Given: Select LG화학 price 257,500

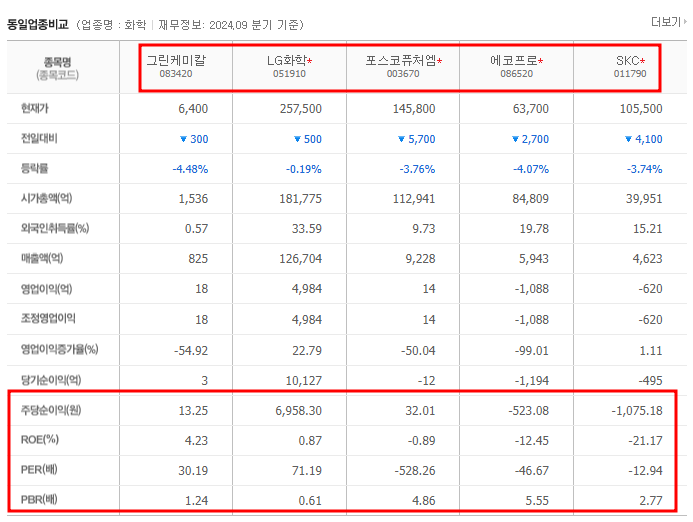Looking at the screenshot, I should click(301, 109).
